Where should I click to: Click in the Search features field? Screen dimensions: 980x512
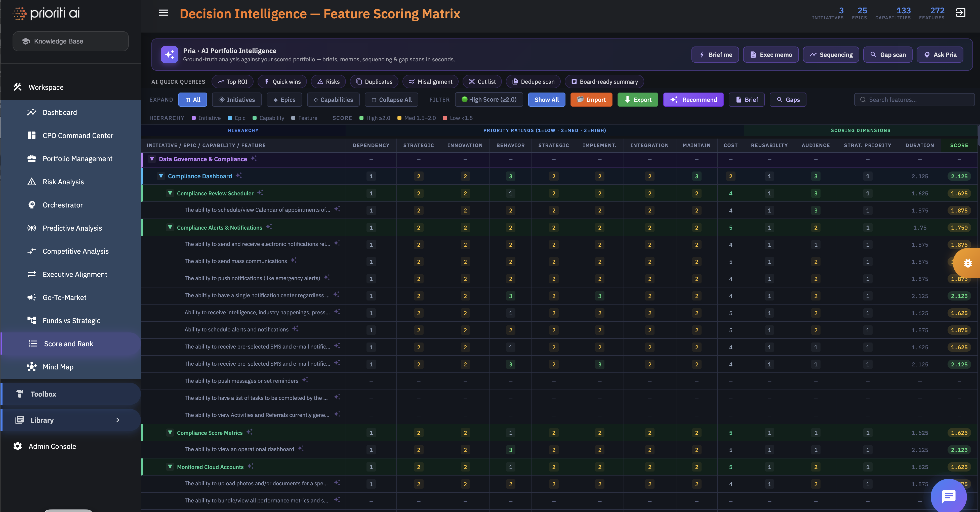coord(914,99)
